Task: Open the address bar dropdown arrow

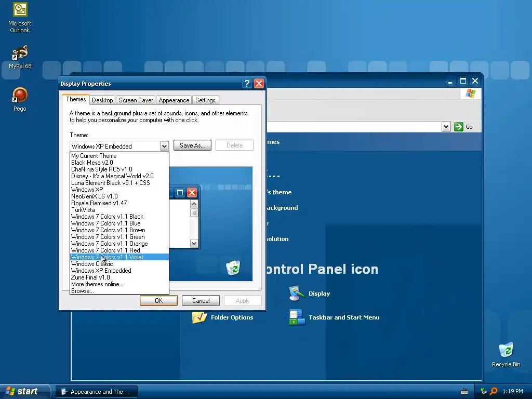Action: coord(446,127)
